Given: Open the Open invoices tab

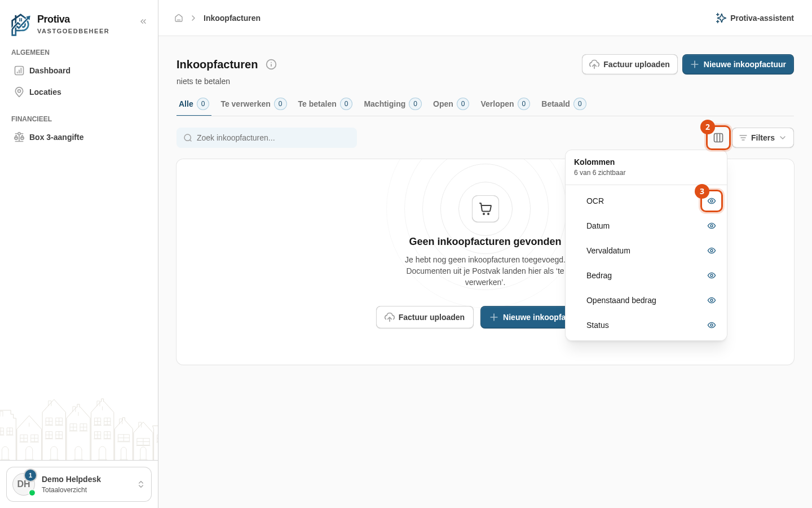Looking at the screenshot, I should tap(451, 104).
